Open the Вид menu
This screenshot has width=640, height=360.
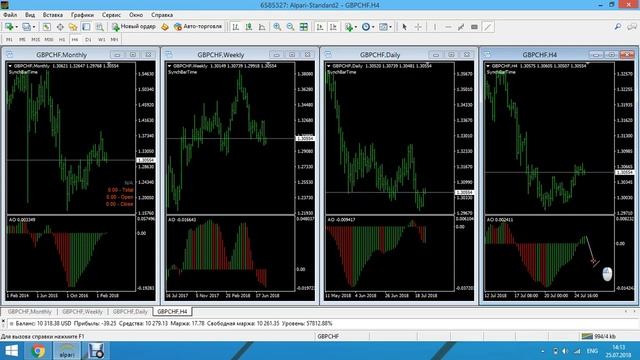click(30, 15)
